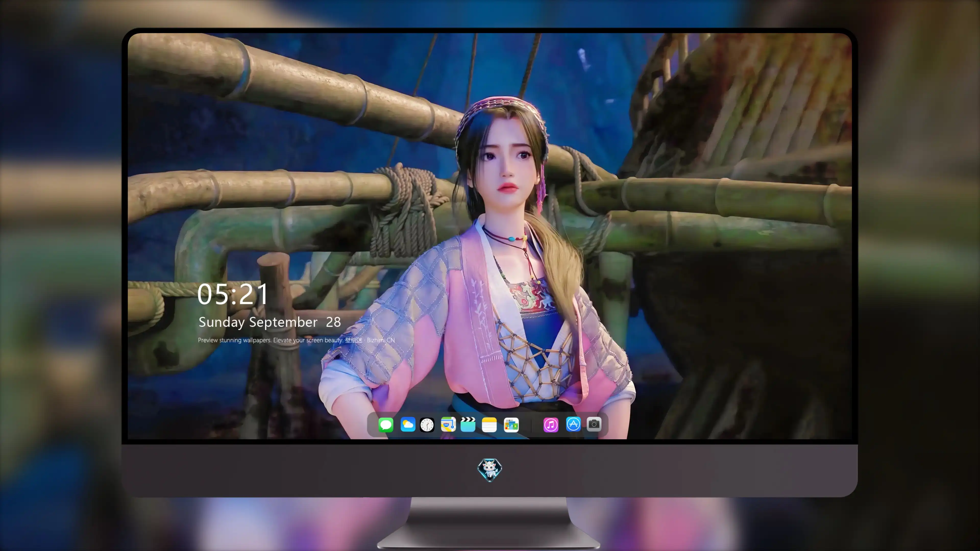Launch the Camera app from the dock
The image size is (980, 551).
tap(594, 424)
